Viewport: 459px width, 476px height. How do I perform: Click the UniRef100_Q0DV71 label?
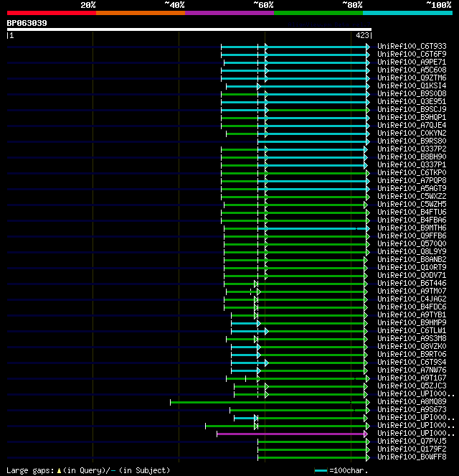(x=412, y=275)
